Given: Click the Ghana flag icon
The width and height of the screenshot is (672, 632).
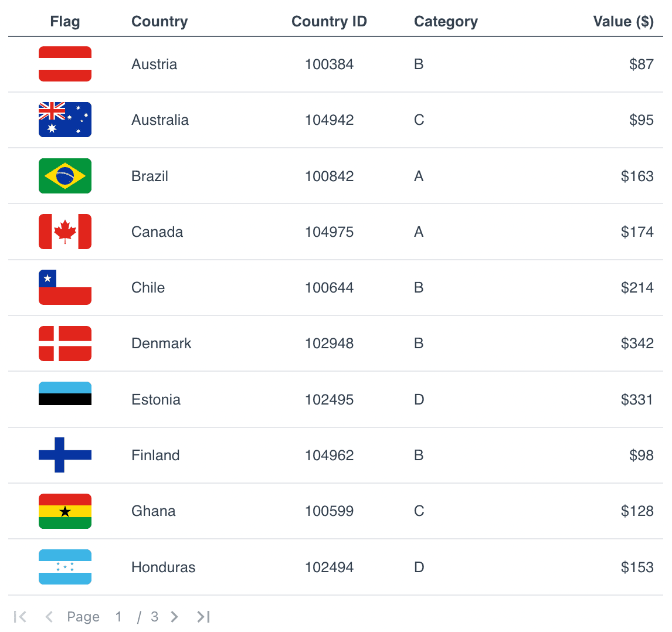Looking at the screenshot, I should 65,511.
